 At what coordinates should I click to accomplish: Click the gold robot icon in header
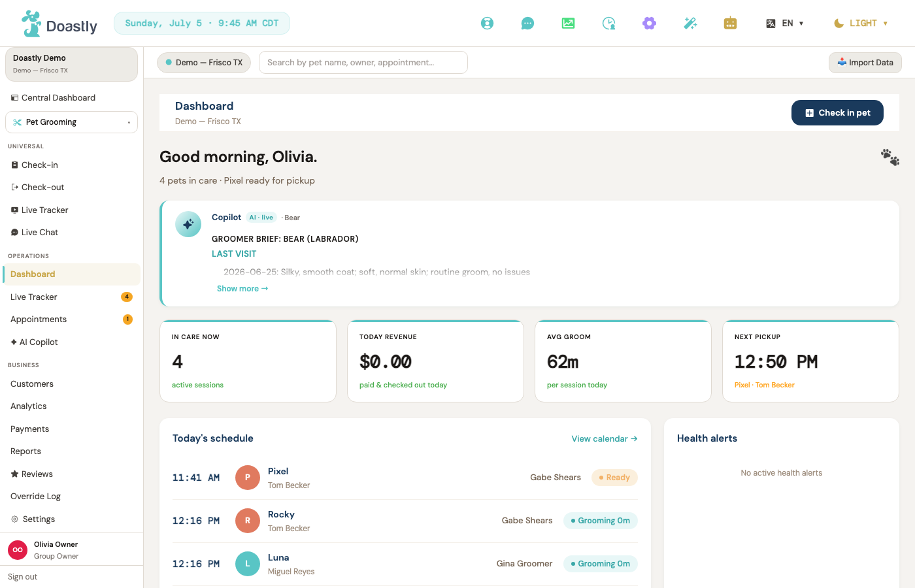coord(731,24)
